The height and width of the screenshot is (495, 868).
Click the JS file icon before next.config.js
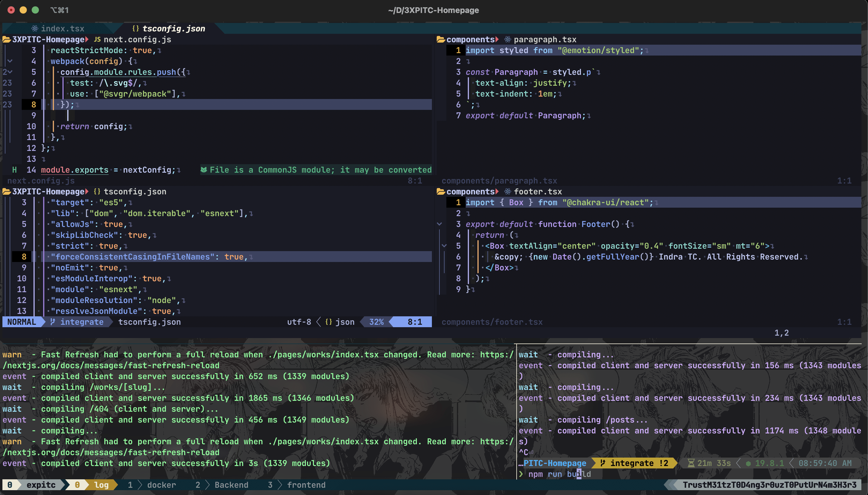97,40
